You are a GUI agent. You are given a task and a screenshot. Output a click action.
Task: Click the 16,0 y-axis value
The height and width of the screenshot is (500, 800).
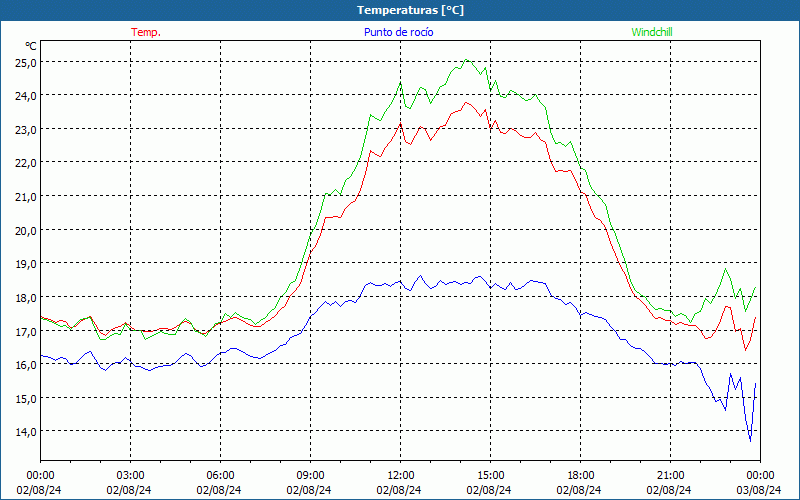[x=26, y=365]
